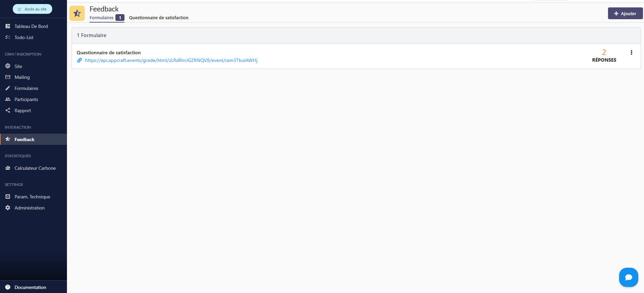View the 2 Réponses count
This screenshot has width=644, height=293.
604,56
